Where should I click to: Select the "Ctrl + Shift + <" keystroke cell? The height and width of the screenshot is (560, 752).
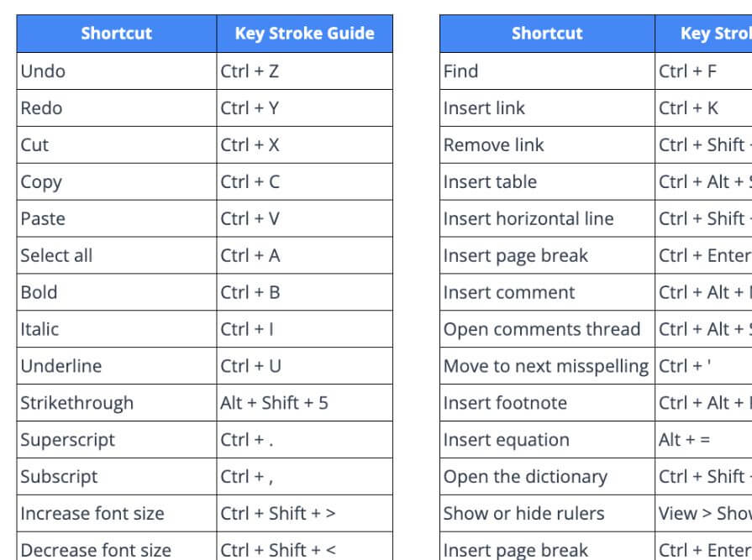pos(304,550)
